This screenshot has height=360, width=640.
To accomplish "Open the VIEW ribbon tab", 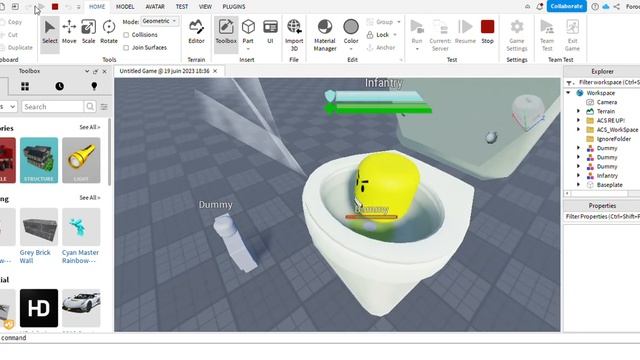I will pyautogui.click(x=205, y=7).
